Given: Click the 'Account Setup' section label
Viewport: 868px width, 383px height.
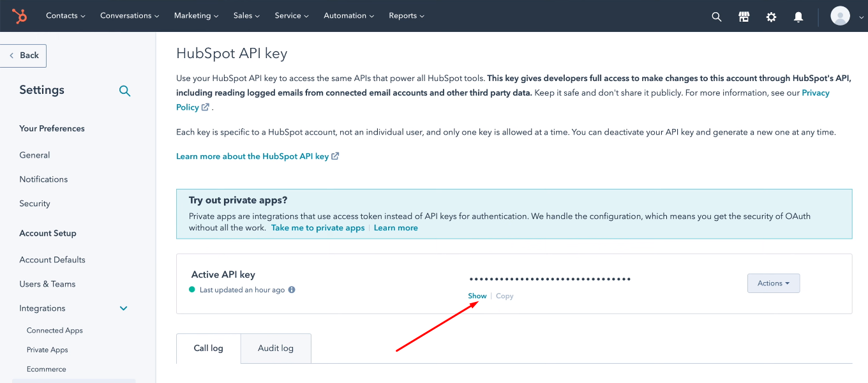Looking at the screenshot, I should [48, 233].
